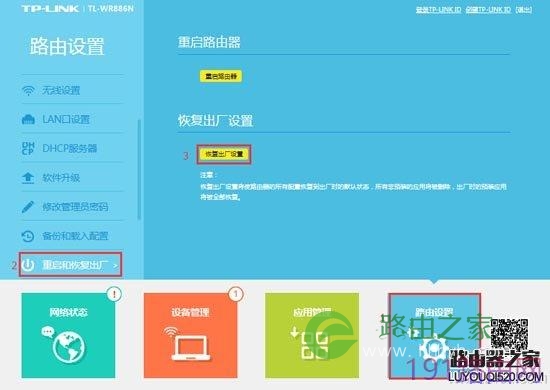This screenshot has width=550, height=390.
Task: Open the create TP-LINK ID link
Action: coord(488,9)
